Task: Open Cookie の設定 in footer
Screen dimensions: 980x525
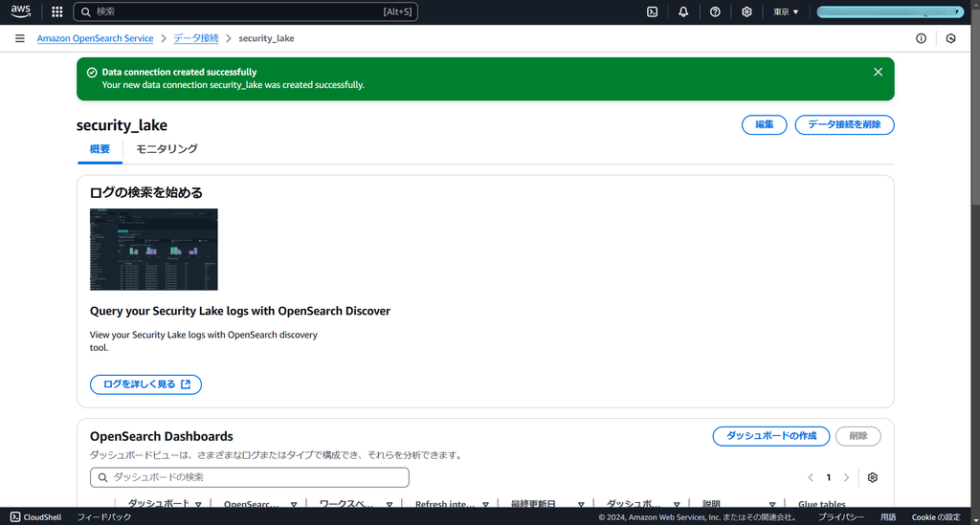Action: (936, 517)
